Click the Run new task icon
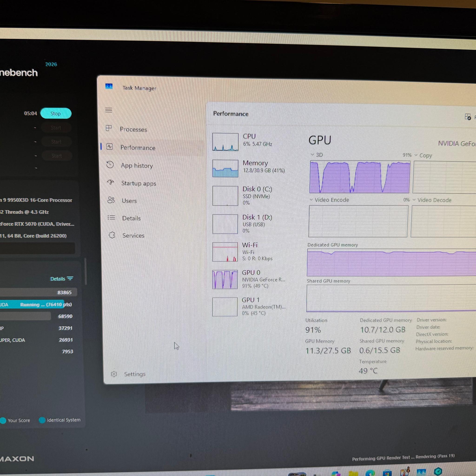 click(x=468, y=117)
